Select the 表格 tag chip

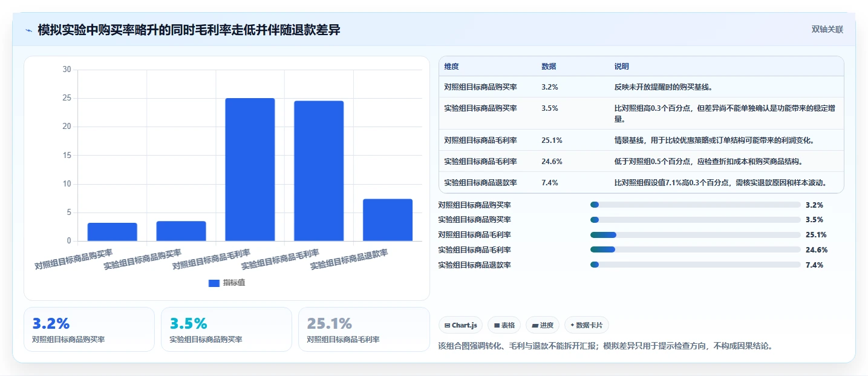[504, 325]
